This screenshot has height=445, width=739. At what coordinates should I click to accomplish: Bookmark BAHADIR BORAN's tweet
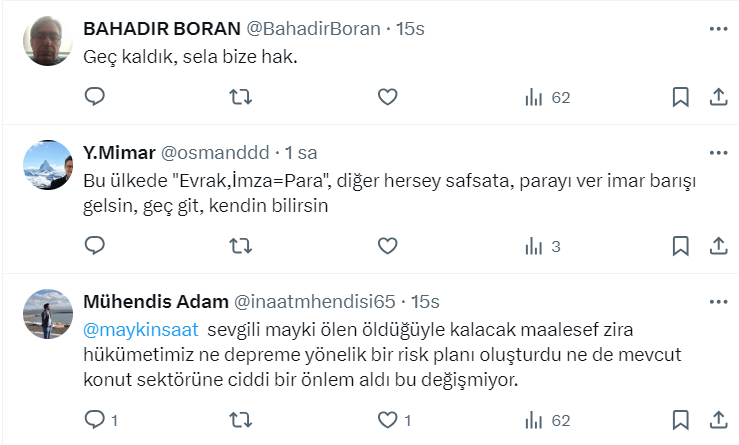[x=680, y=97]
